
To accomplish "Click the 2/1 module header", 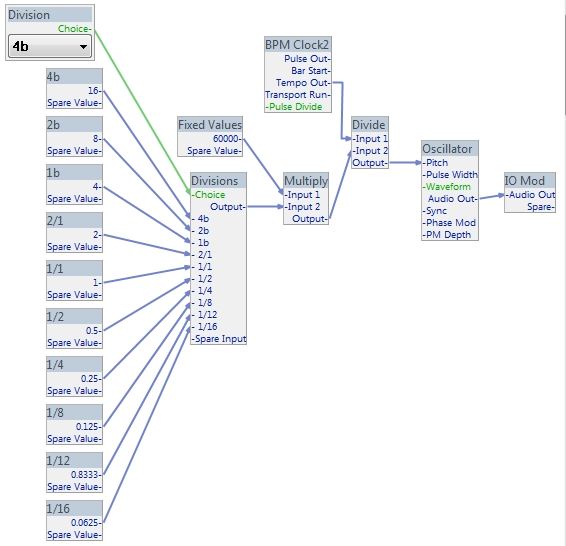I will pyautogui.click(x=74, y=220).
